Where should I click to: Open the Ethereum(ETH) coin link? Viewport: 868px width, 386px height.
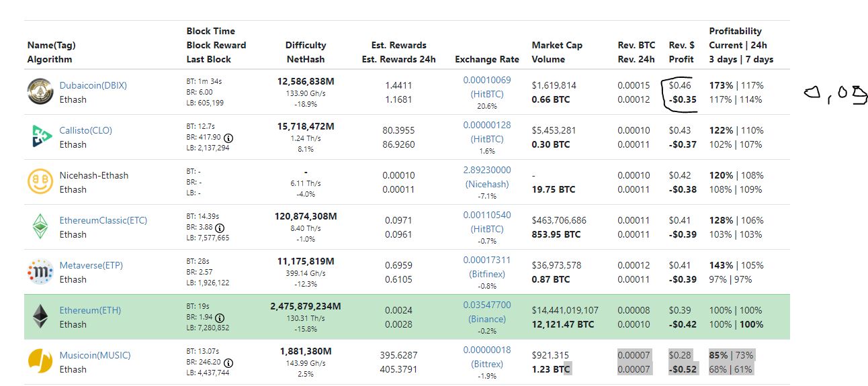pos(91,310)
